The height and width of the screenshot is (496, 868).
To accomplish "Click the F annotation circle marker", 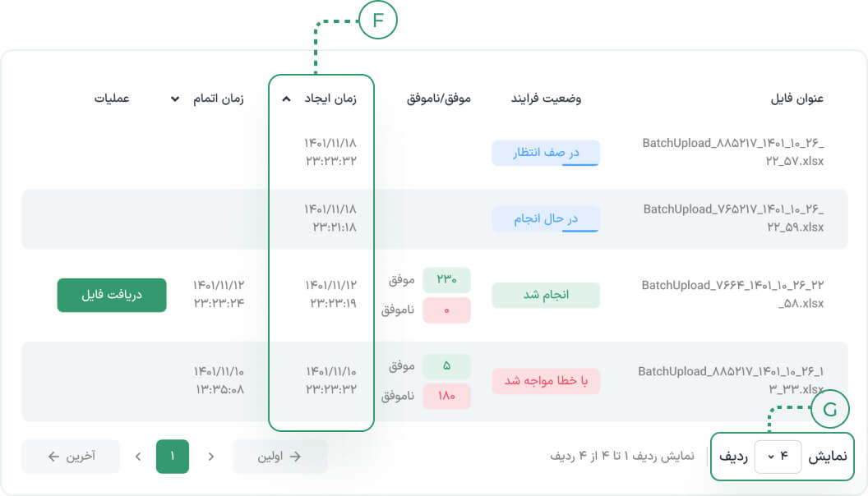I will tap(378, 21).
